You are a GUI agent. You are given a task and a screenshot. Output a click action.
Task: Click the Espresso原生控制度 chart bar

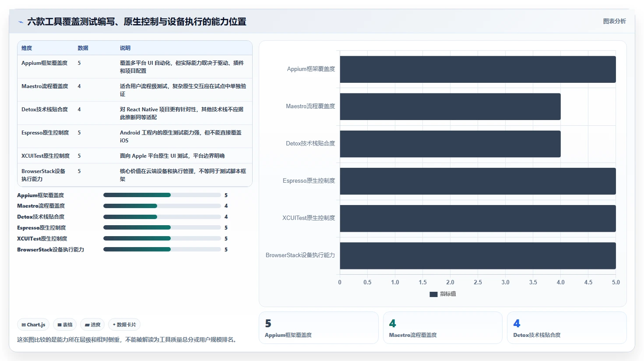pyautogui.click(x=478, y=181)
